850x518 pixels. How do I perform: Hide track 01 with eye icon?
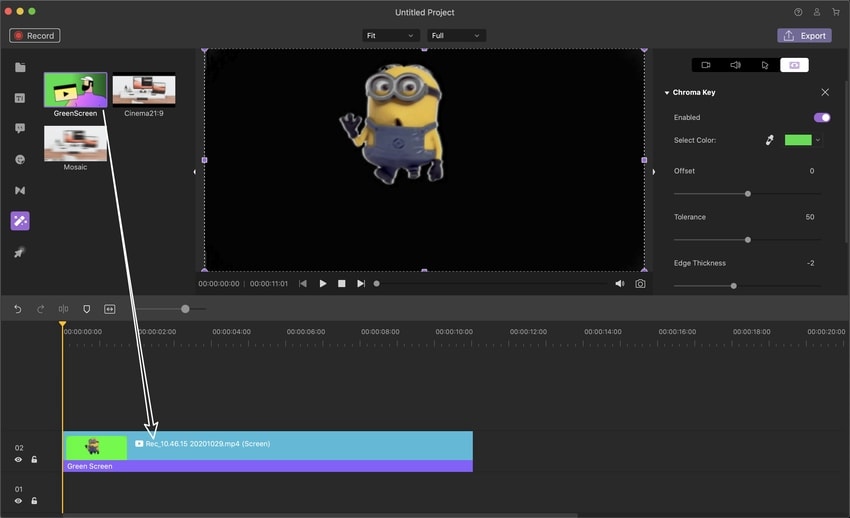(18, 501)
